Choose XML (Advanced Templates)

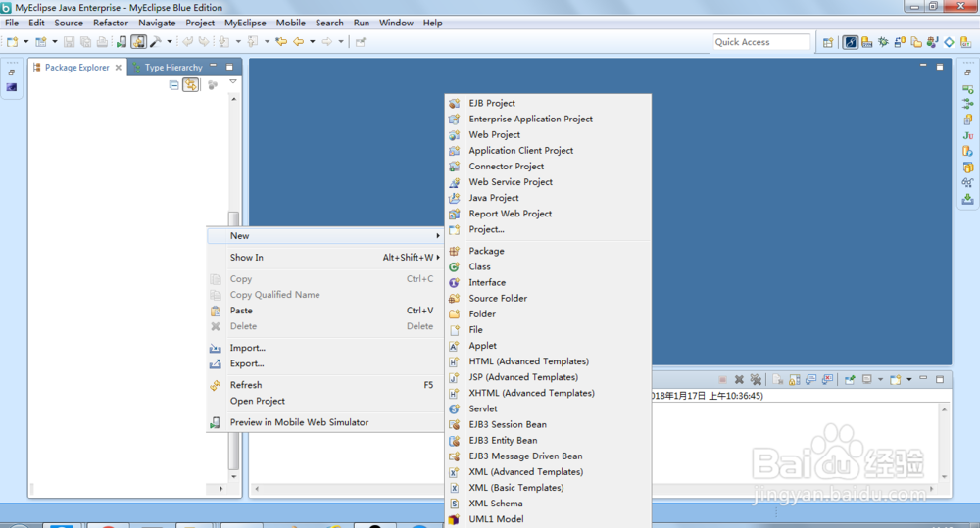(x=548, y=472)
